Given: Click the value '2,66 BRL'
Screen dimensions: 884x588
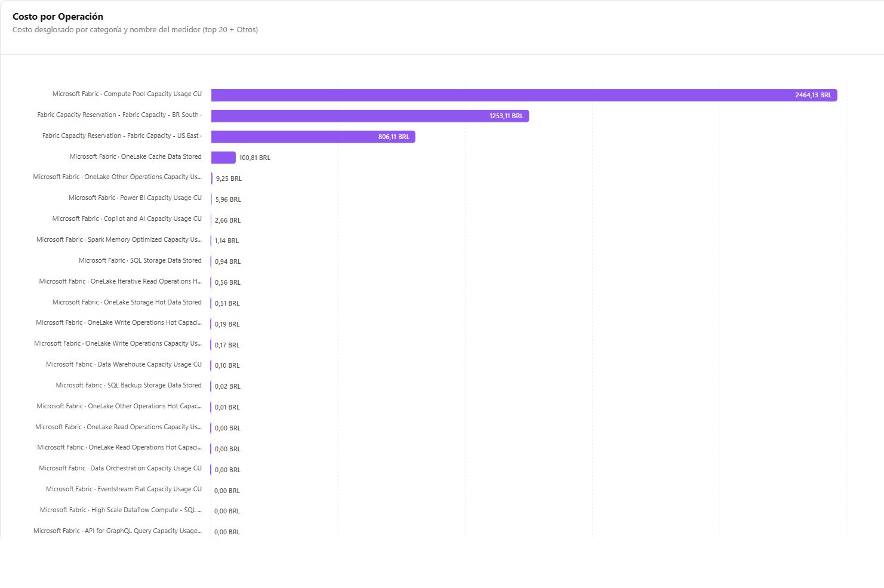Looking at the screenshot, I should click(228, 221).
